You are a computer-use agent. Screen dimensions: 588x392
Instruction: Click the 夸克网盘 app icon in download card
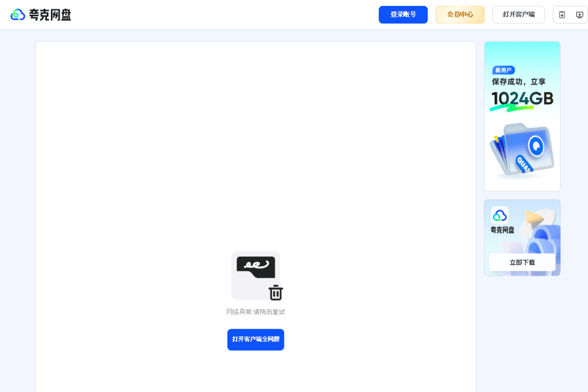point(499,215)
